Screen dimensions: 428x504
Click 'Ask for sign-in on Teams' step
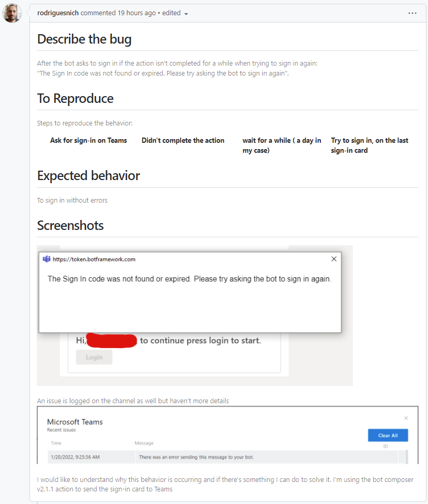[x=88, y=141]
